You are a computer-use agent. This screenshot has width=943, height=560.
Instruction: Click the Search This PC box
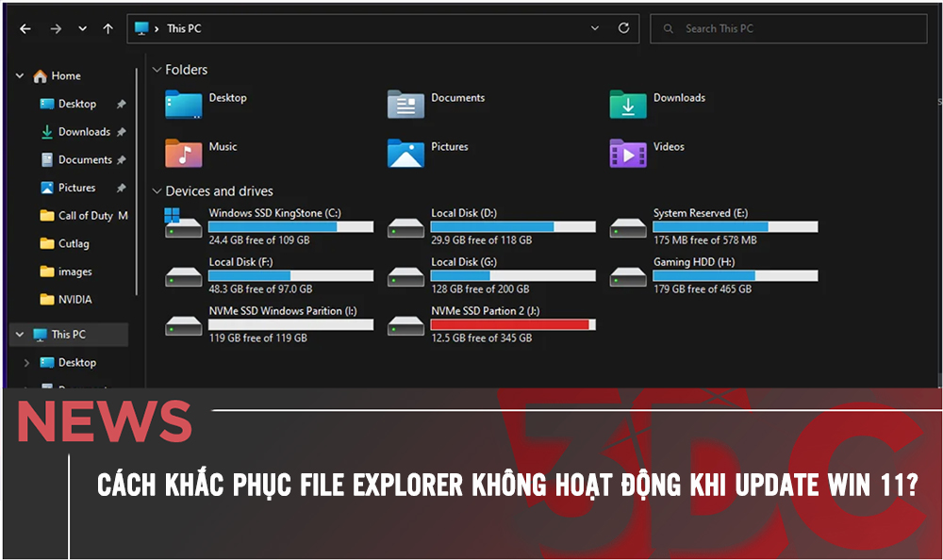(x=788, y=28)
